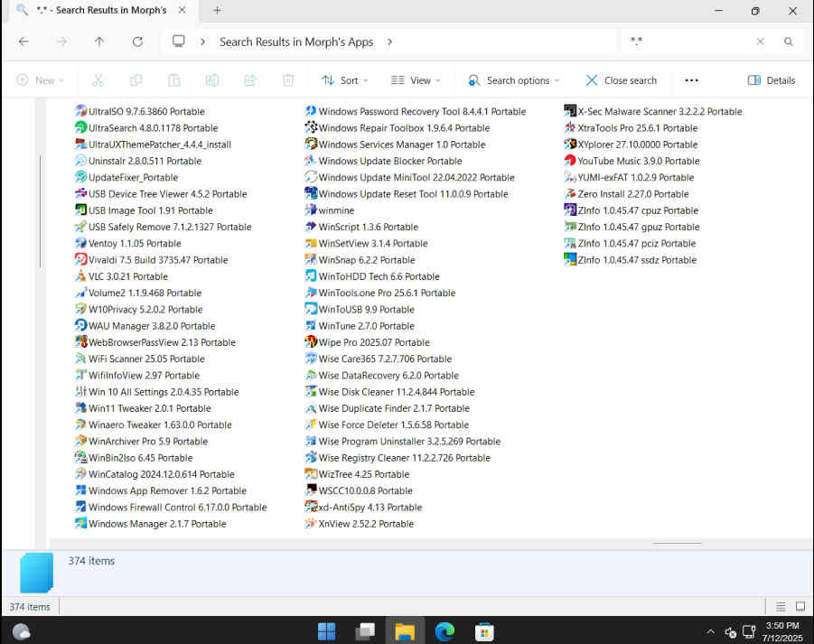Click the navigation pane vertical scrollbar
This screenshot has width=814, height=644.
[x=40, y=211]
